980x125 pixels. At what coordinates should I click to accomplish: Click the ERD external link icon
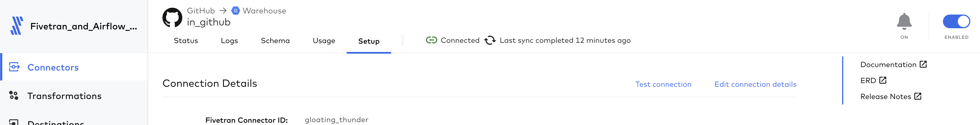tap(883, 80)
